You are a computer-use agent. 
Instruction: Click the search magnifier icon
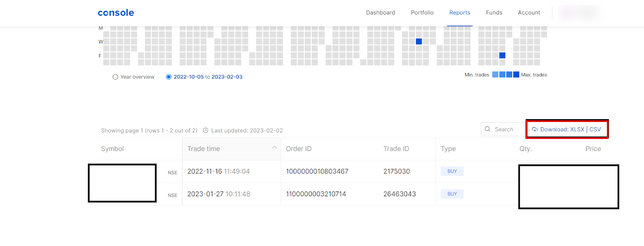[487, 129]
